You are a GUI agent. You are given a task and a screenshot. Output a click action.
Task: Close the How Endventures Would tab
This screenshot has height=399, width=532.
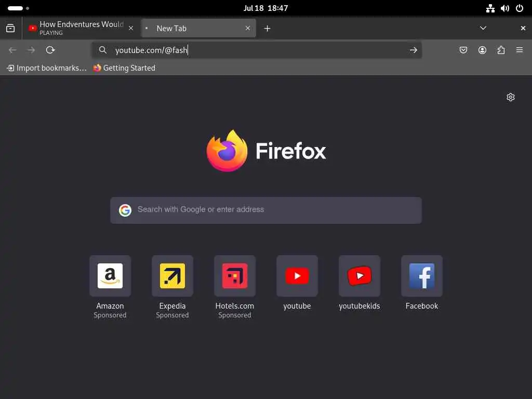131,28
